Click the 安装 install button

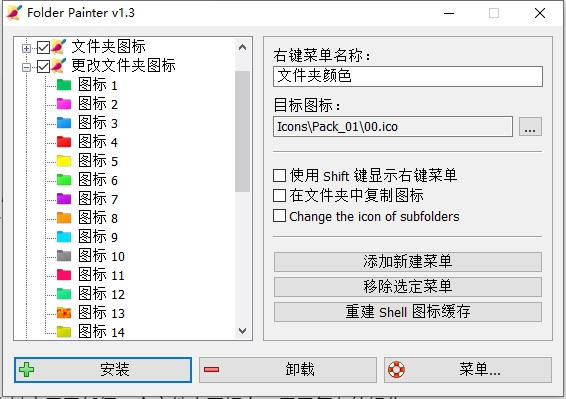[103, 370]
